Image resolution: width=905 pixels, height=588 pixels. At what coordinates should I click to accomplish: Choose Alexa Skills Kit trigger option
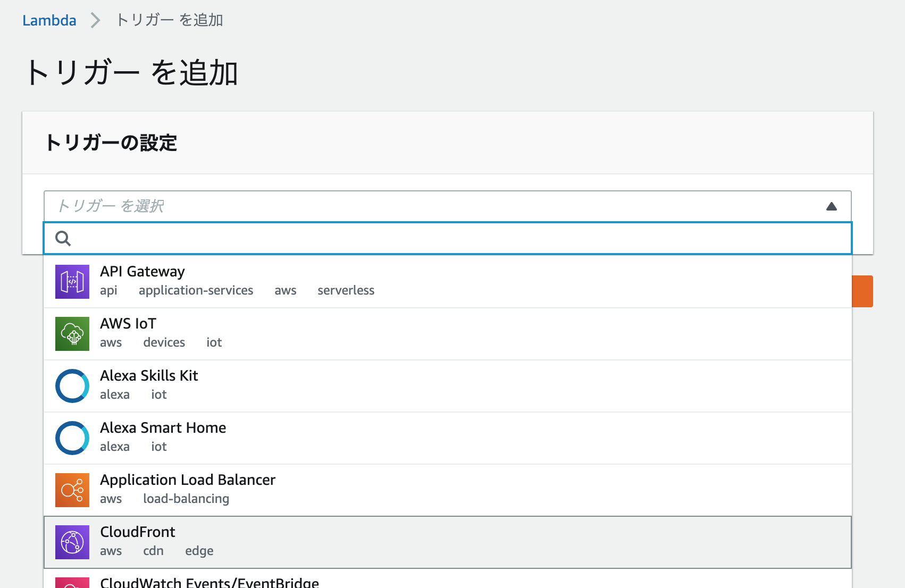[448, 386]
